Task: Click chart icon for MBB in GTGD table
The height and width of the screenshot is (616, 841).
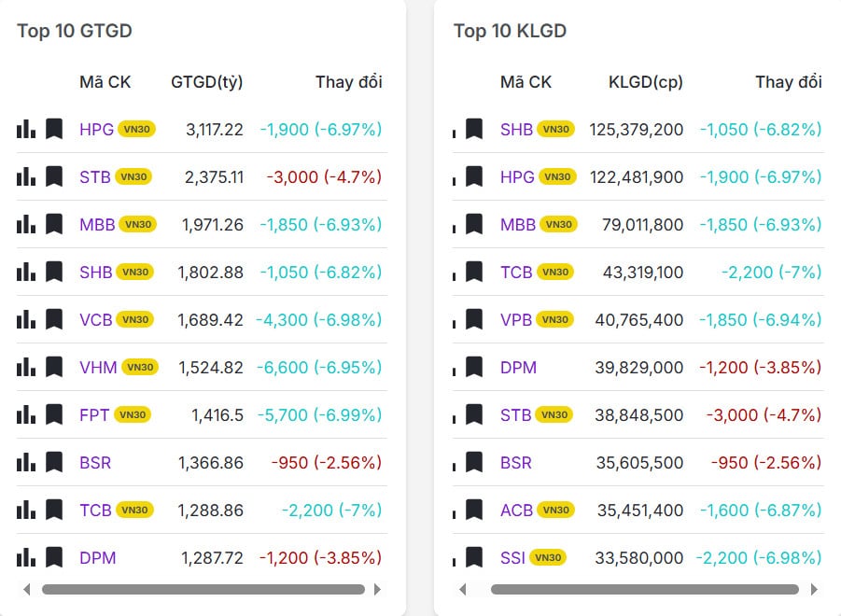Action: (26, 224)
